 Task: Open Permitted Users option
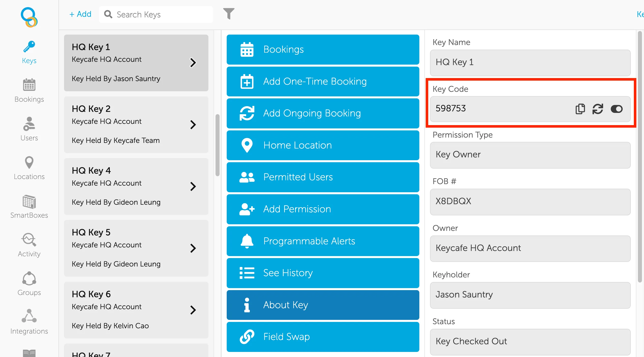(323, 177)
